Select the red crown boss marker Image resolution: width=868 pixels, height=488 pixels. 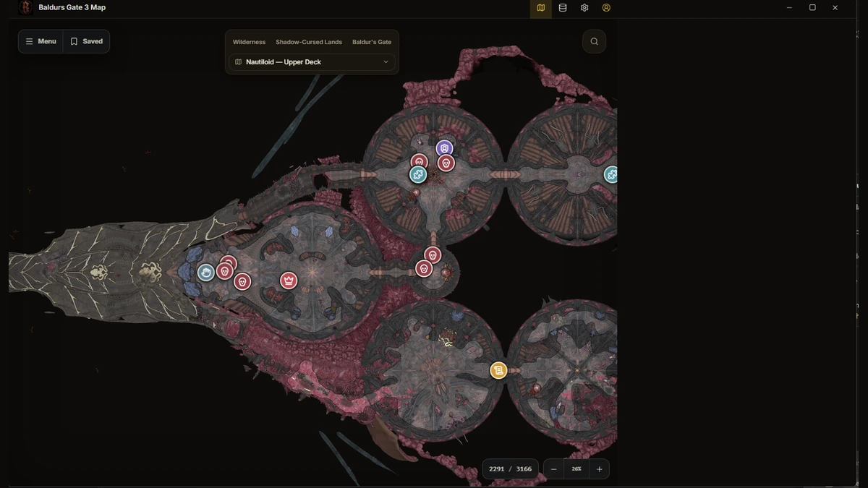(289, 281)
